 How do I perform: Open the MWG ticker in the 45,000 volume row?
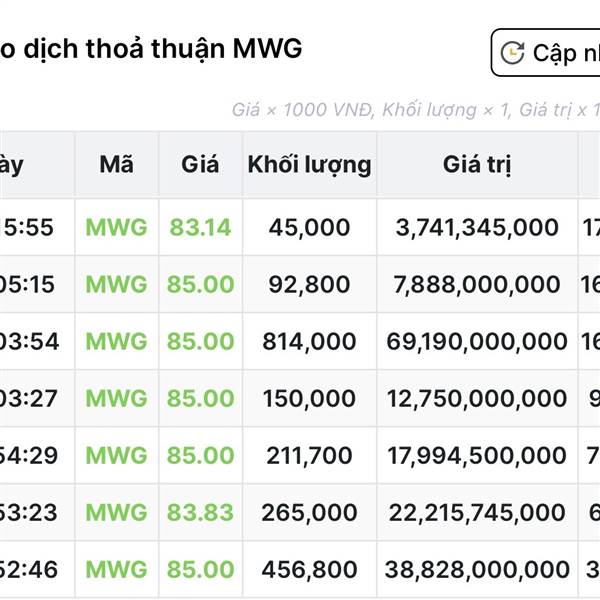point(116,227)
